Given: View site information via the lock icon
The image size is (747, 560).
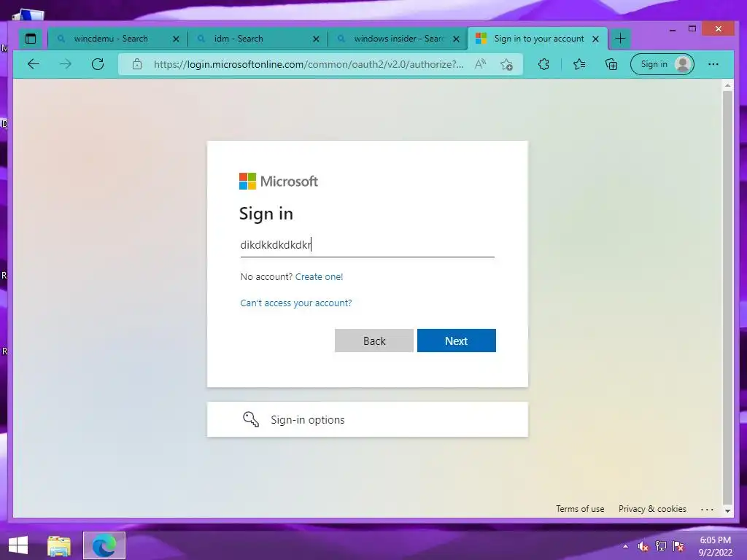Looking at the screenshot, I should (137, 64).
